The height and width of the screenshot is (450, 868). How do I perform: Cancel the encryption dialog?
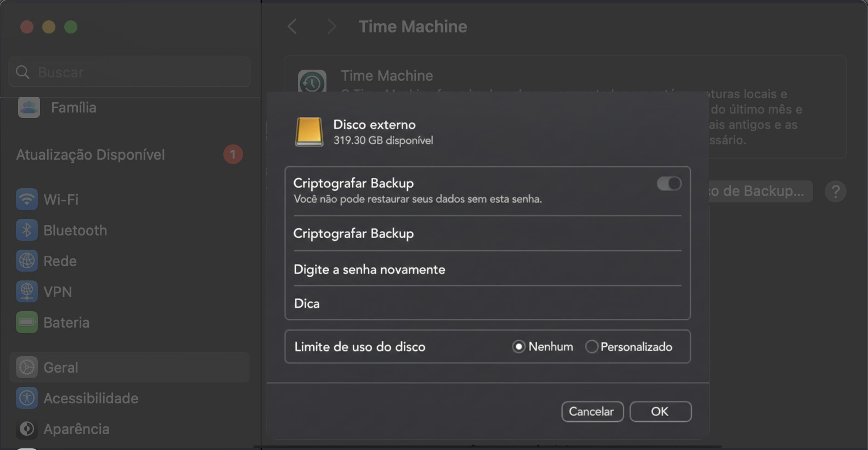592,411
